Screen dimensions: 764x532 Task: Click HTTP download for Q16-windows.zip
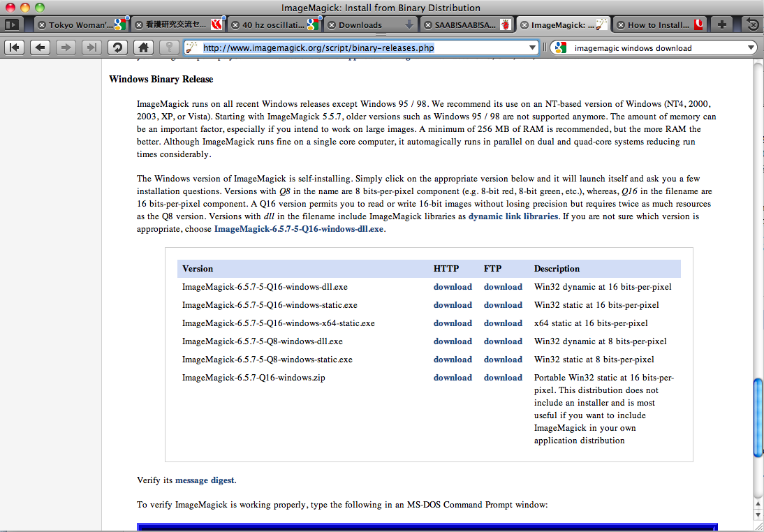point(453,378)
